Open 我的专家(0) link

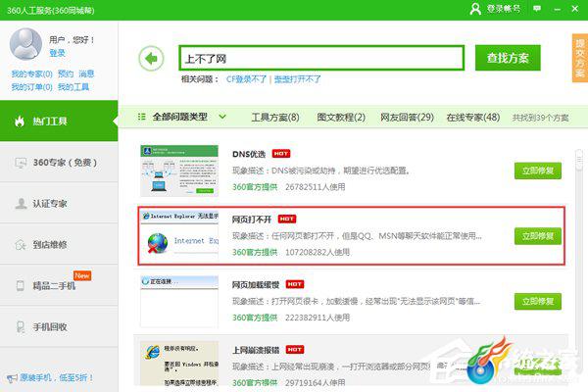(32, 73)
